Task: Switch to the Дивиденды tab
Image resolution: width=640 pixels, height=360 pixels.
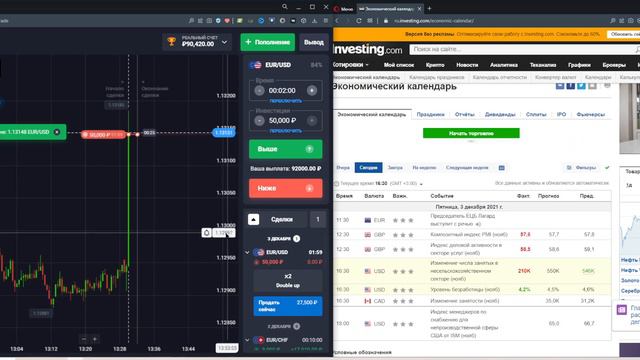Action: pos(500,115)
